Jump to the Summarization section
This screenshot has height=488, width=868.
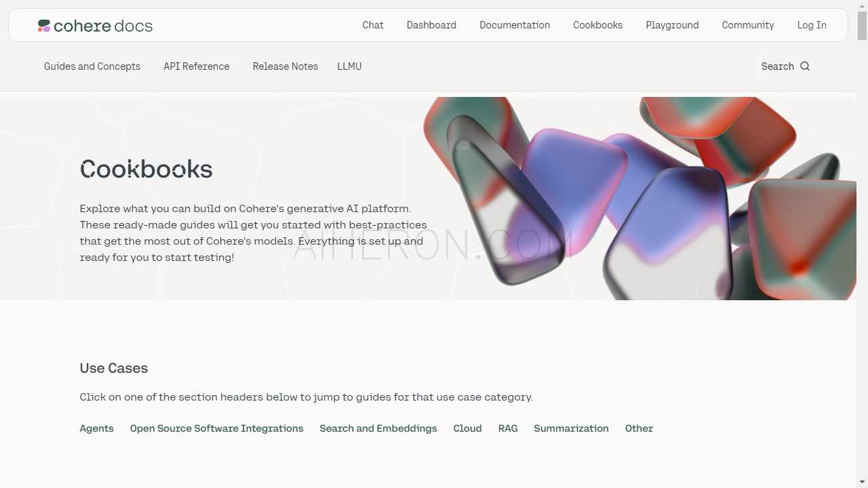click(572, 428)
